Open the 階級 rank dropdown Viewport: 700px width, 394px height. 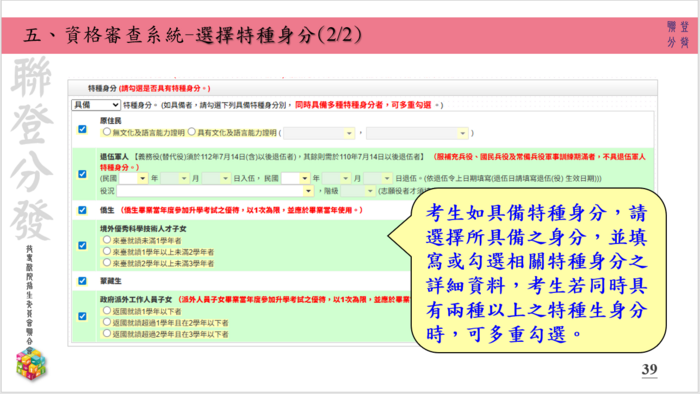tap(358, 191)
